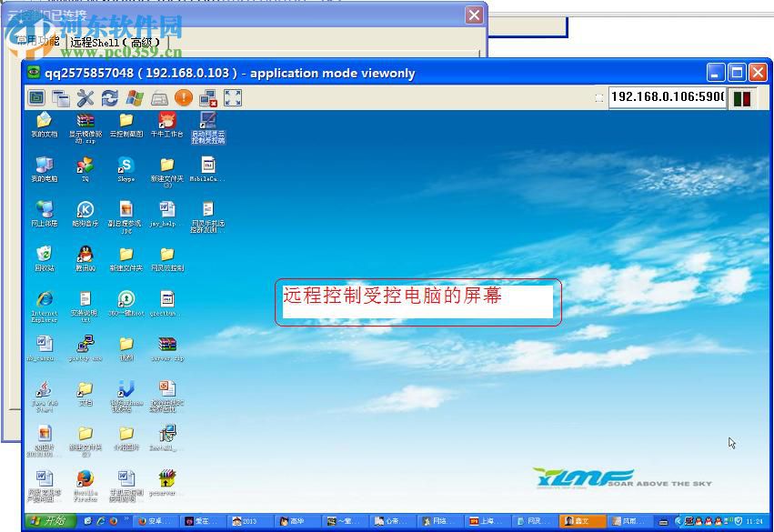Select the Mozilla Firefox desktop icon

tap(85, 483)
